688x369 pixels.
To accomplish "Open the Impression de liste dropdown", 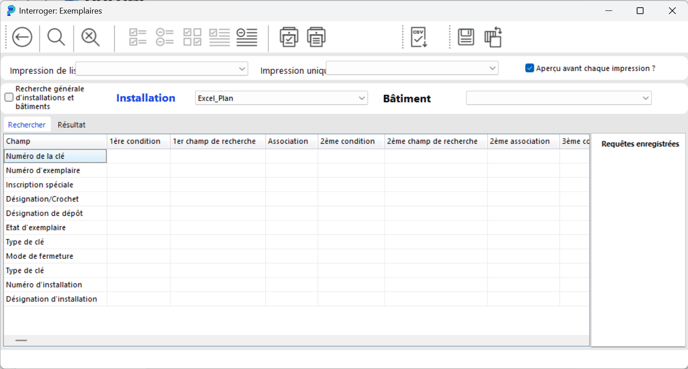I will click(x=162, y=68).
